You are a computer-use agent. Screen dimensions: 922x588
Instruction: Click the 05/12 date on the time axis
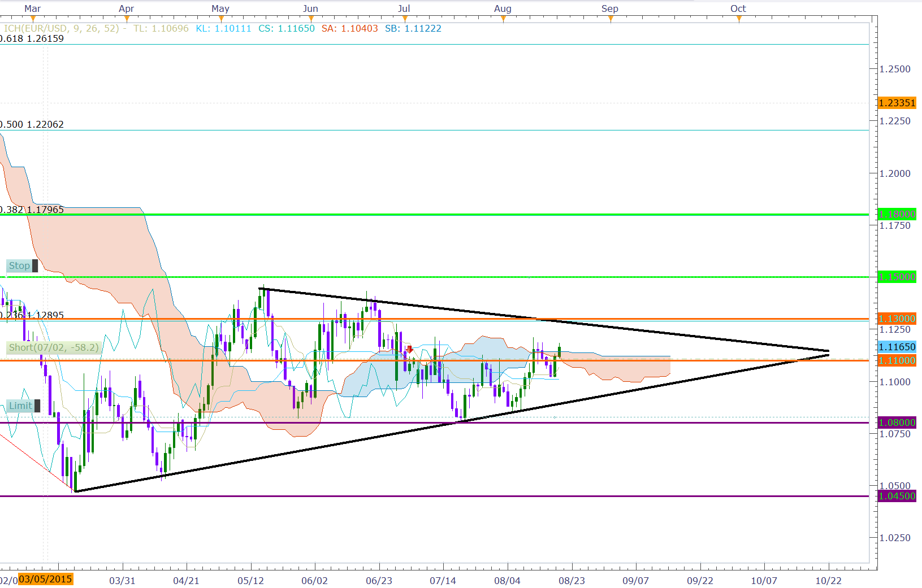point(250,581)
